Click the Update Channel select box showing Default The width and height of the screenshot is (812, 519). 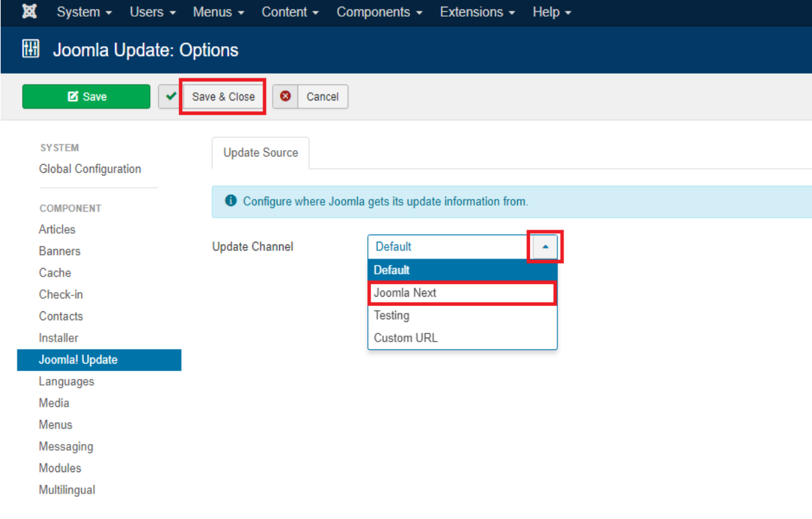coord(462,246)
